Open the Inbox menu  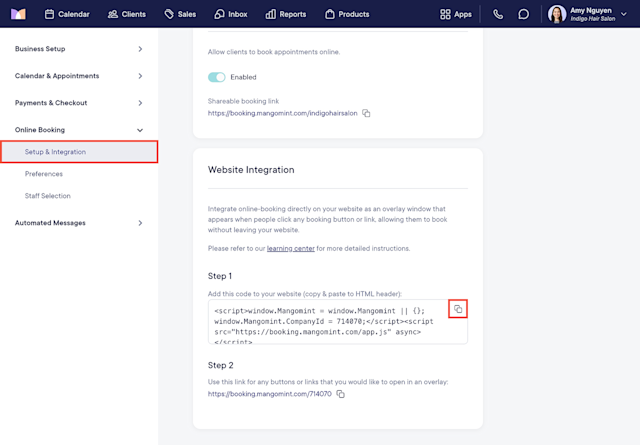click(231, 14)
